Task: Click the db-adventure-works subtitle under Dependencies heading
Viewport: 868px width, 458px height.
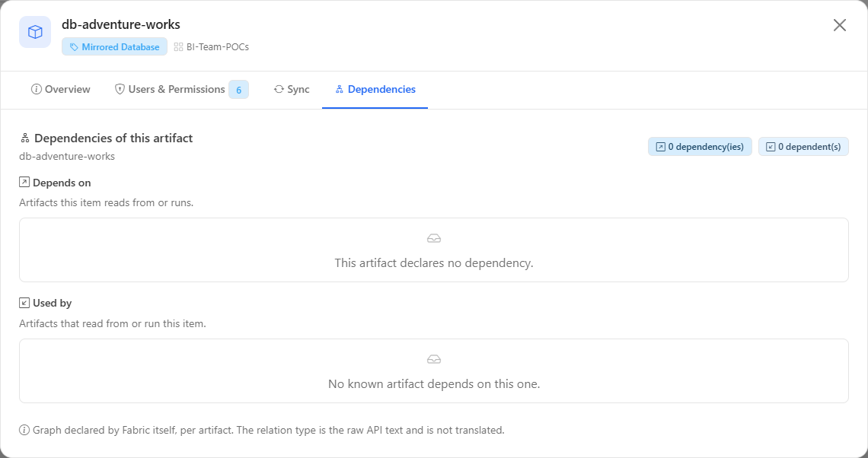Action: [67, 156]
